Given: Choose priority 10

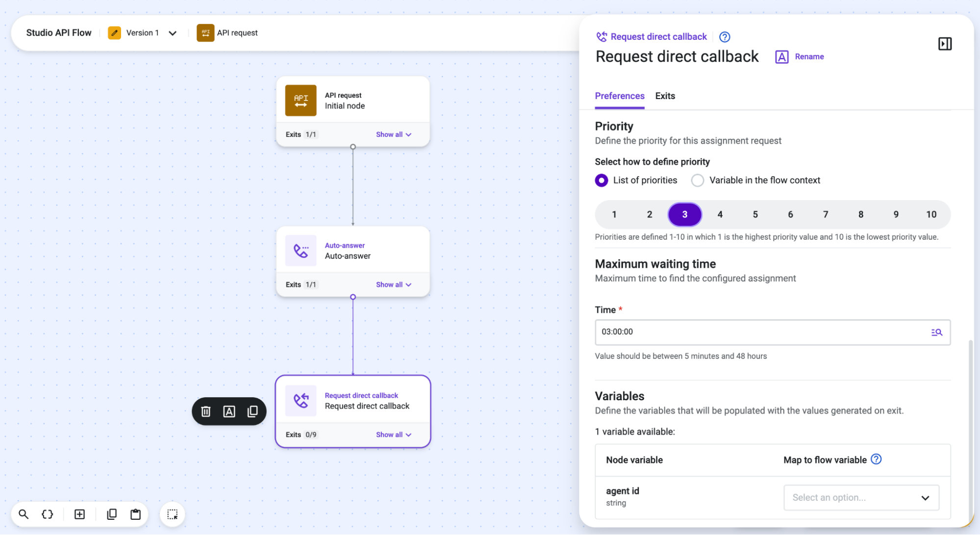Looking at the screenshot, I should click(x=931, y=214).
